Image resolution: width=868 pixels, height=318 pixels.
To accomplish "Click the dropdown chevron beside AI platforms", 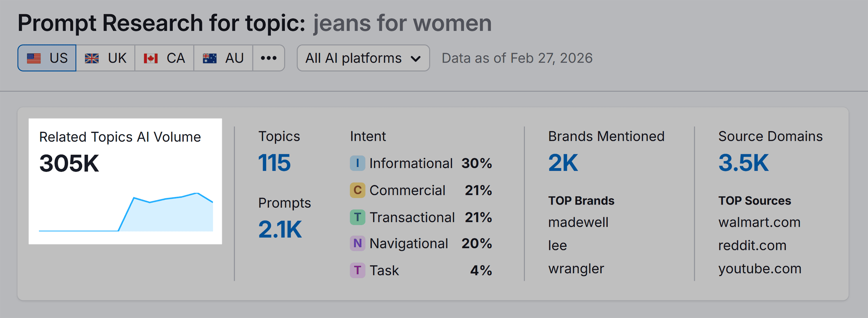I will pyautogui.click(x=415, y=59).
